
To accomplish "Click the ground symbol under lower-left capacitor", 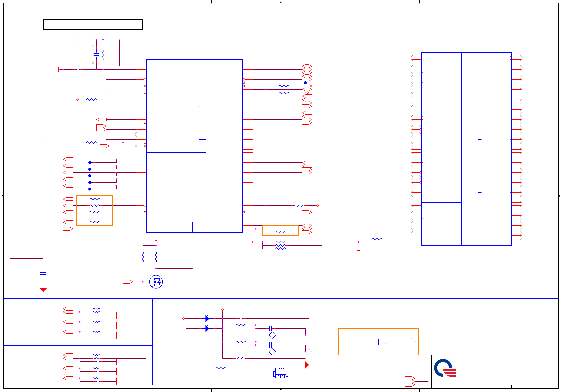I will click(43, 290).
